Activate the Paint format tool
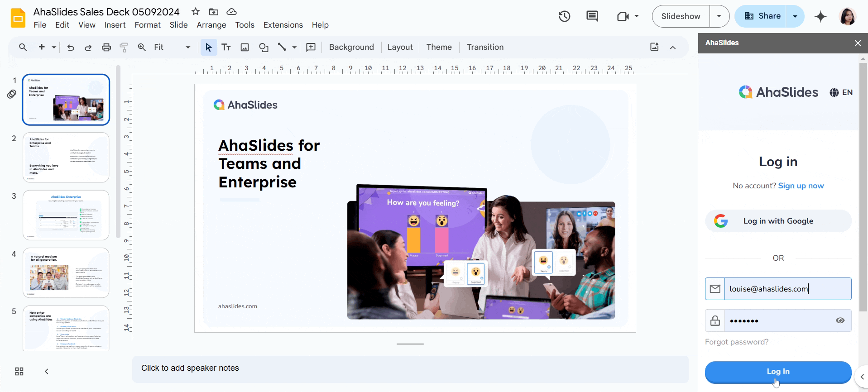The width and height of the screenshot is (868, 392). (x=124, y=47)
